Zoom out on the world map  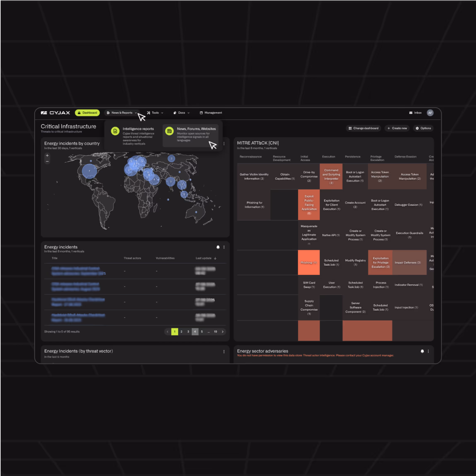pos(47,162)
